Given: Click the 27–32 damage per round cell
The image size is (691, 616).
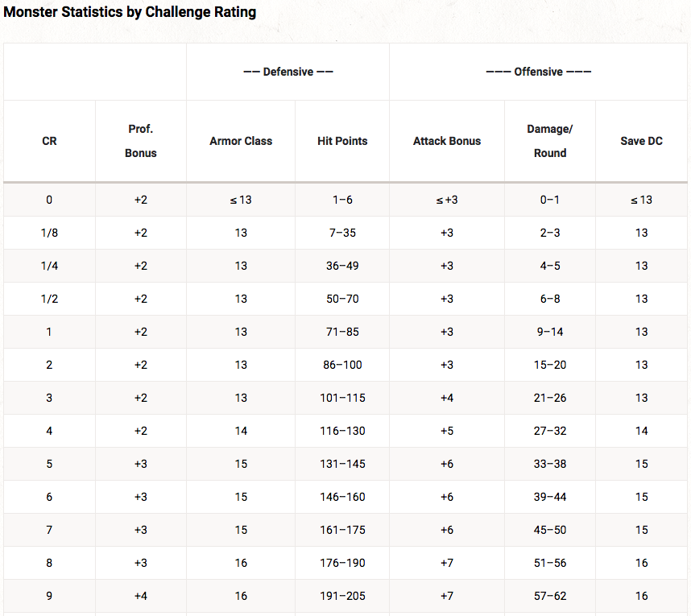Looking at the screenshot, I should coord(550,431).
